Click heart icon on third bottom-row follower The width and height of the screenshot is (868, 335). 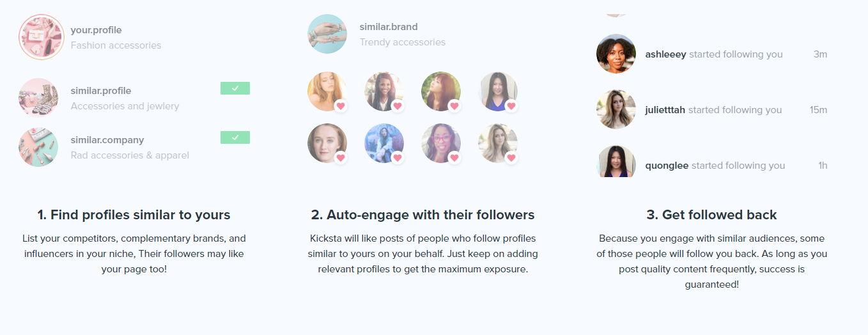[454, 157]
